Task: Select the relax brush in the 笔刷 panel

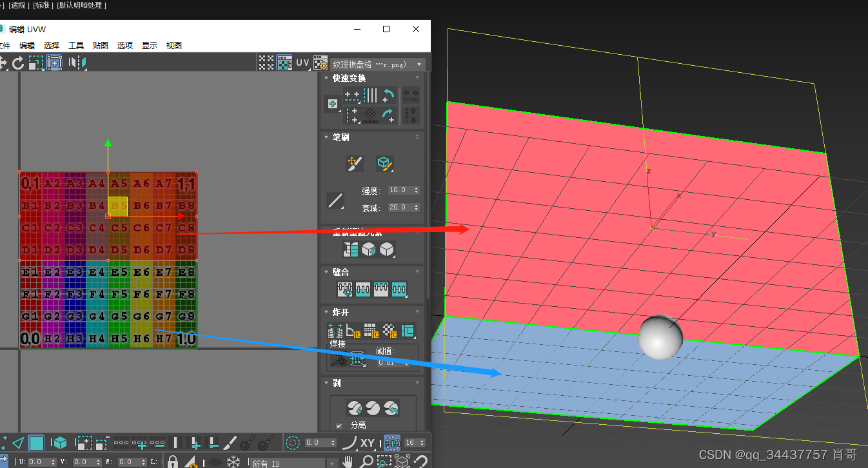Action: [x=385, y=163]
